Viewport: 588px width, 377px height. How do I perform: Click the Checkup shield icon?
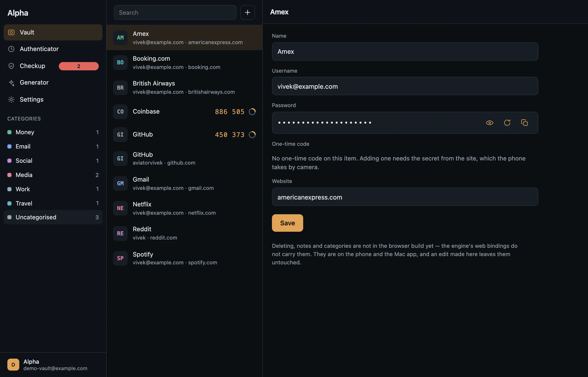pos(11,66)
